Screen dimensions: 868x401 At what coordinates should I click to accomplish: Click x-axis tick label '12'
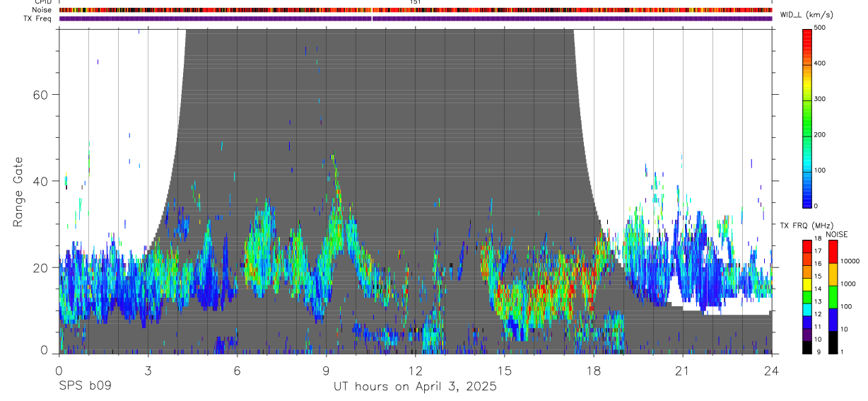pos(415,371)
